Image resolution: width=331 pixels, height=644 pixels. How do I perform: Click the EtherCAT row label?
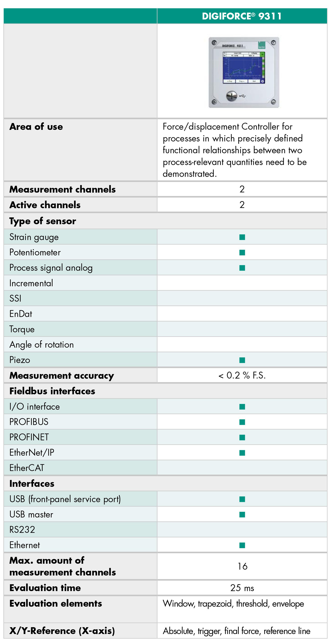[27, 468]
